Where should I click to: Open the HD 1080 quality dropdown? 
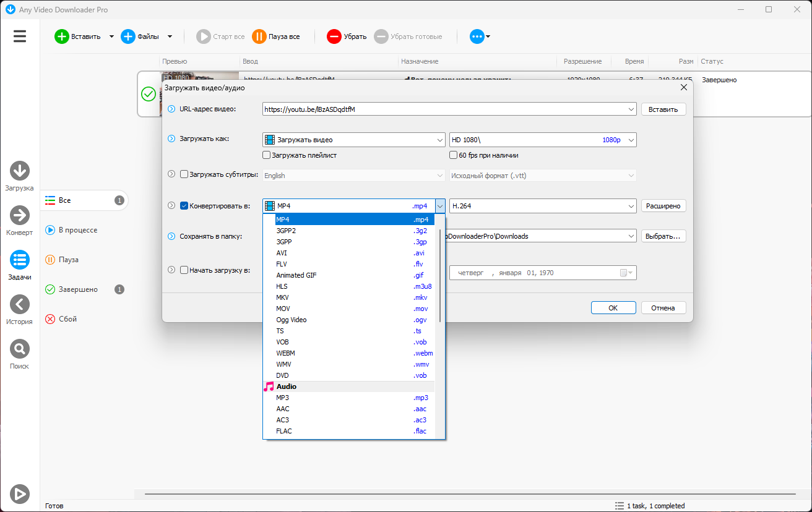[631, 140]
